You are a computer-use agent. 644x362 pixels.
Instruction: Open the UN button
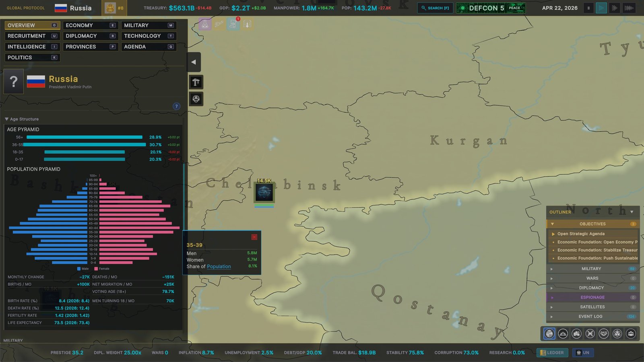[x=583, y=353]
